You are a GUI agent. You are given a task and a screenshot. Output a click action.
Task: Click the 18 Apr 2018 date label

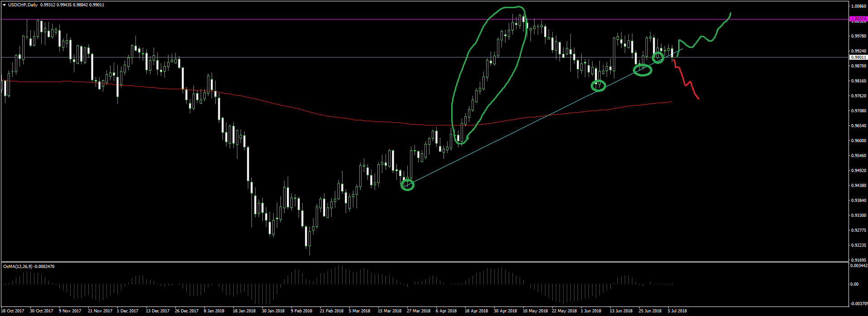click(477, 311)
